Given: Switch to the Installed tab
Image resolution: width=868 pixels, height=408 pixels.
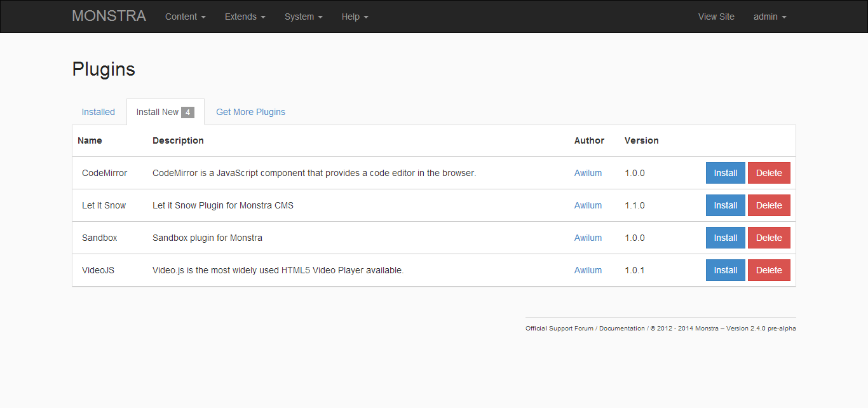Looking at the screenshot, I should (98, 112).
